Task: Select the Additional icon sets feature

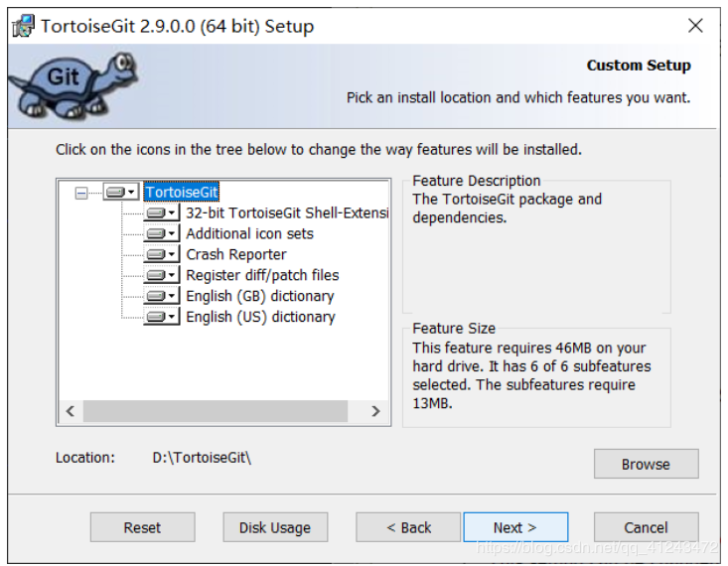Action: pos(250,233)
